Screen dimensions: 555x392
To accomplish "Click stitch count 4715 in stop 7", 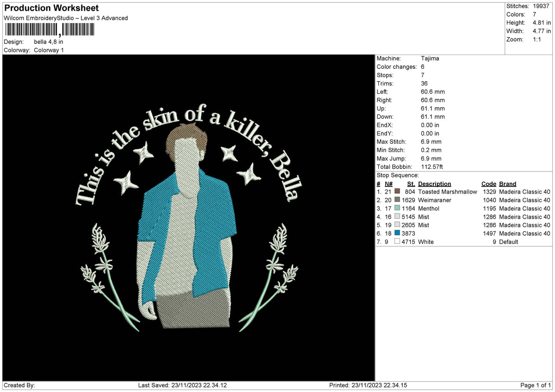I will click(x=408, y=242).
